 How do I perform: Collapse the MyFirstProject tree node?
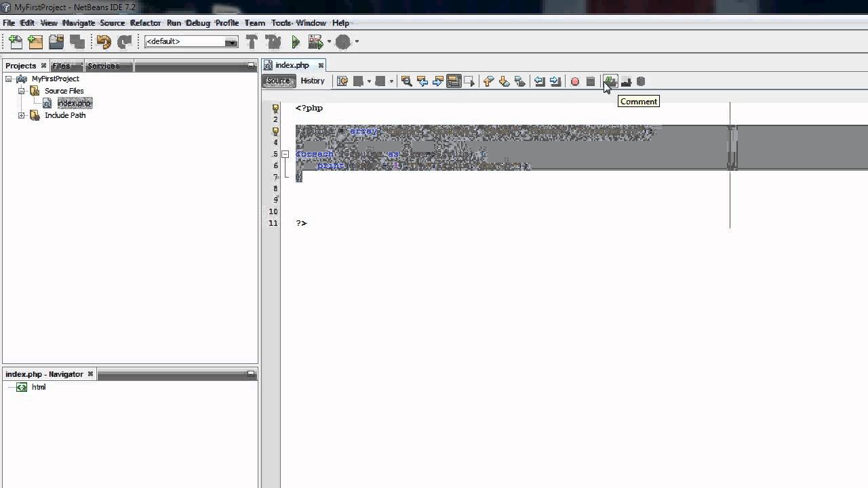(x=8, y=79)
